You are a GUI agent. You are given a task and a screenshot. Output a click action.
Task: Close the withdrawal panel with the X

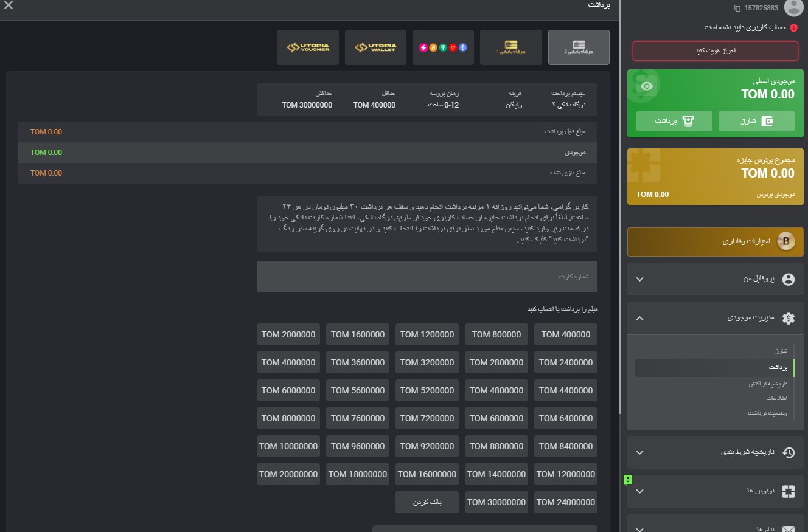tap(9, 6)
